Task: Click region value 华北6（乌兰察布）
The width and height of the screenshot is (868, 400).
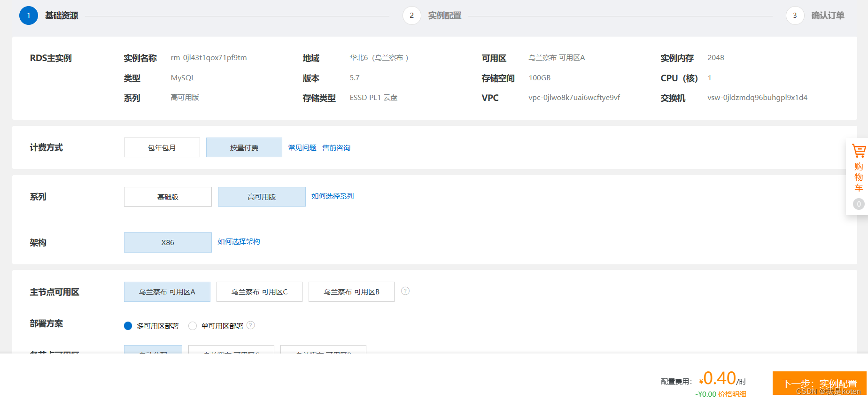Action: [x=379, y=58]
